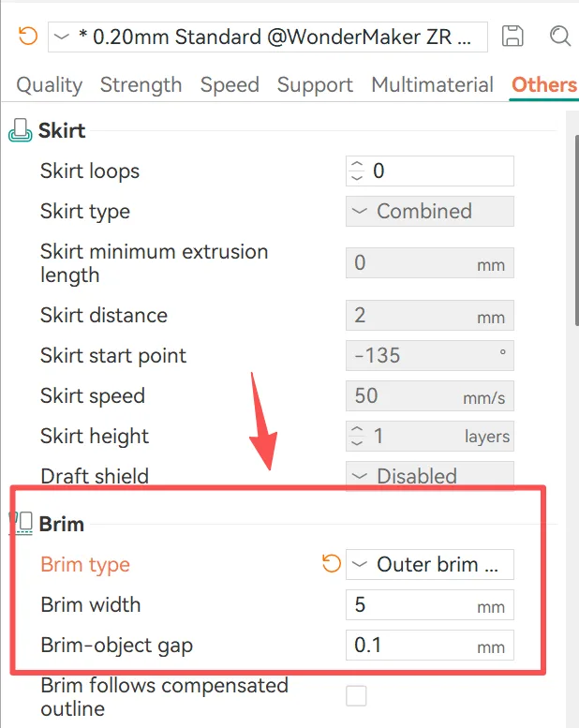Open the Multimaterial tab

[432, 85]
